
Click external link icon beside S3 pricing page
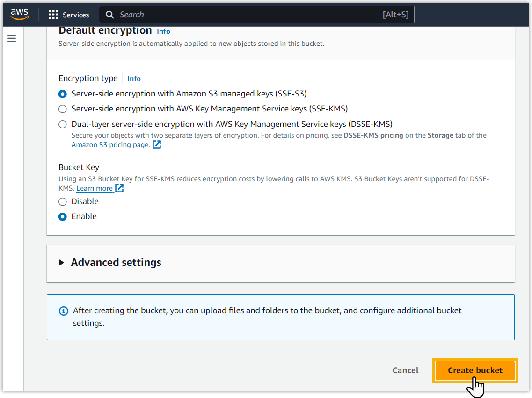157,145
